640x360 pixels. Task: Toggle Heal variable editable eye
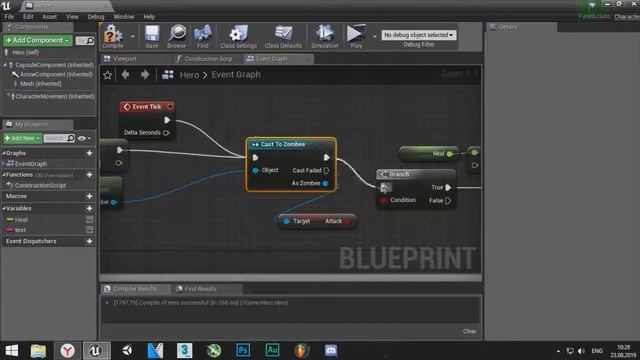point(89,220)
